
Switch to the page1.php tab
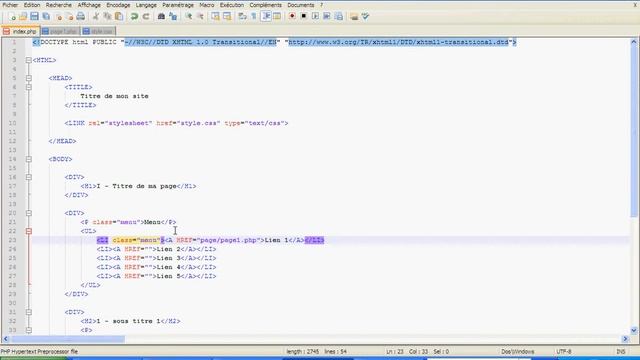pos(60,31)
